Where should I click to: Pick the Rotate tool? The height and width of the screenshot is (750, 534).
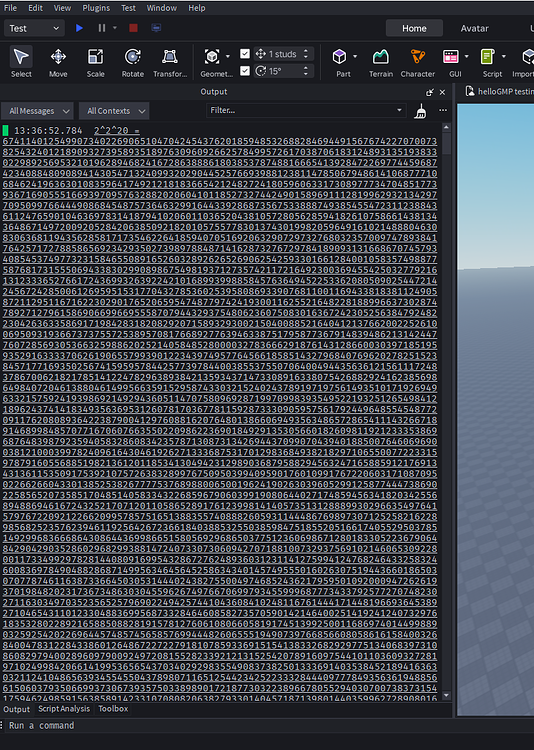[x=133, y=62]
